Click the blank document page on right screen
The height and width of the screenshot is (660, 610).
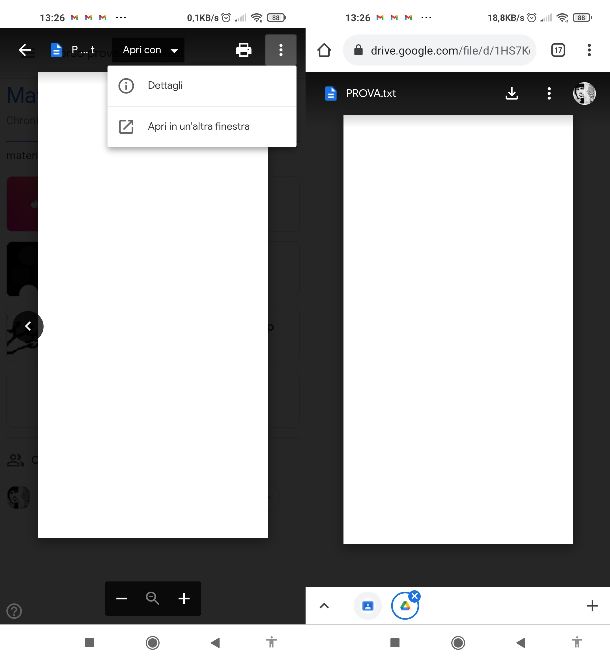(x=458, y=330)
